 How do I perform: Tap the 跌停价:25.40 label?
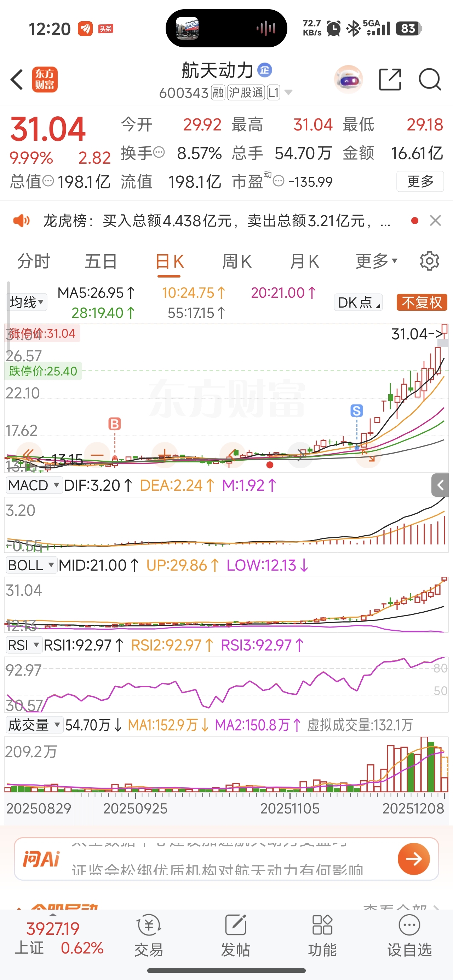(x=43, y=371)
